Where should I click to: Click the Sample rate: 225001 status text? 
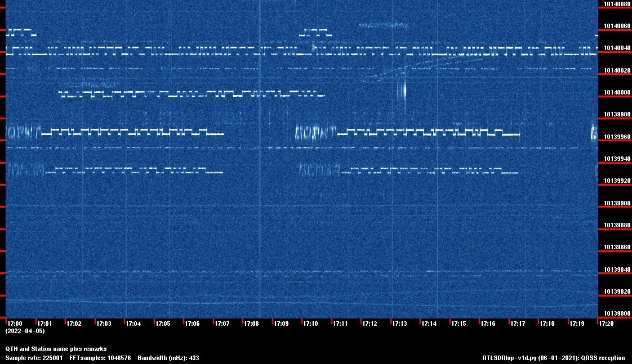34,357
